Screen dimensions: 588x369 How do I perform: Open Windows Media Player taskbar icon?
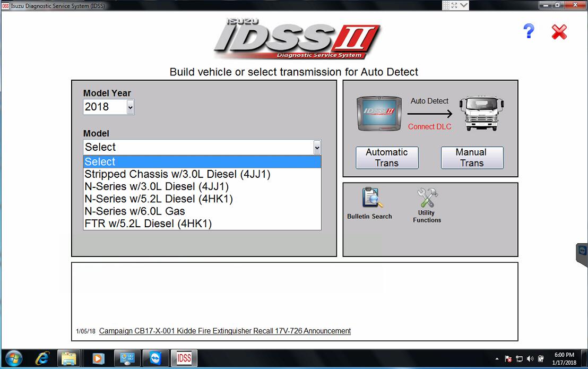98,359
